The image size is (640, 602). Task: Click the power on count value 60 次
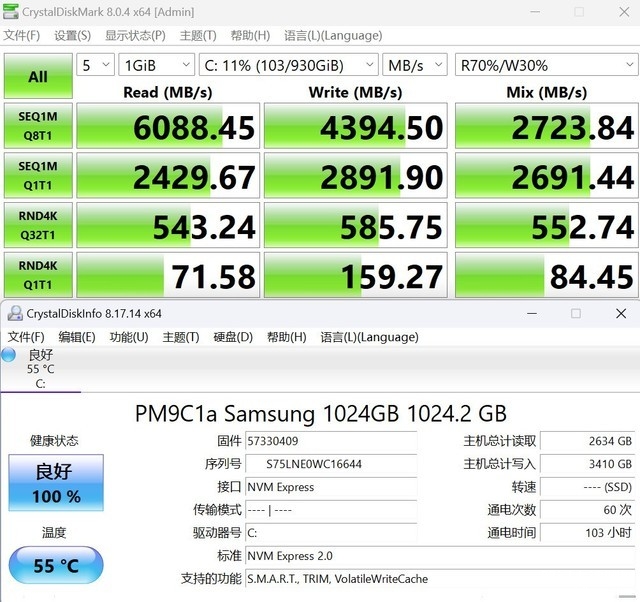coord(587,510)
